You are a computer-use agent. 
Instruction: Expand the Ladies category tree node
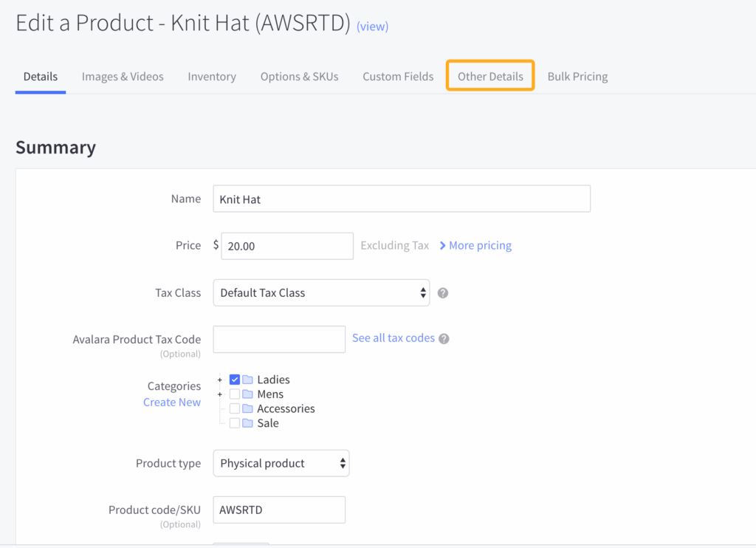click(220, 380)
